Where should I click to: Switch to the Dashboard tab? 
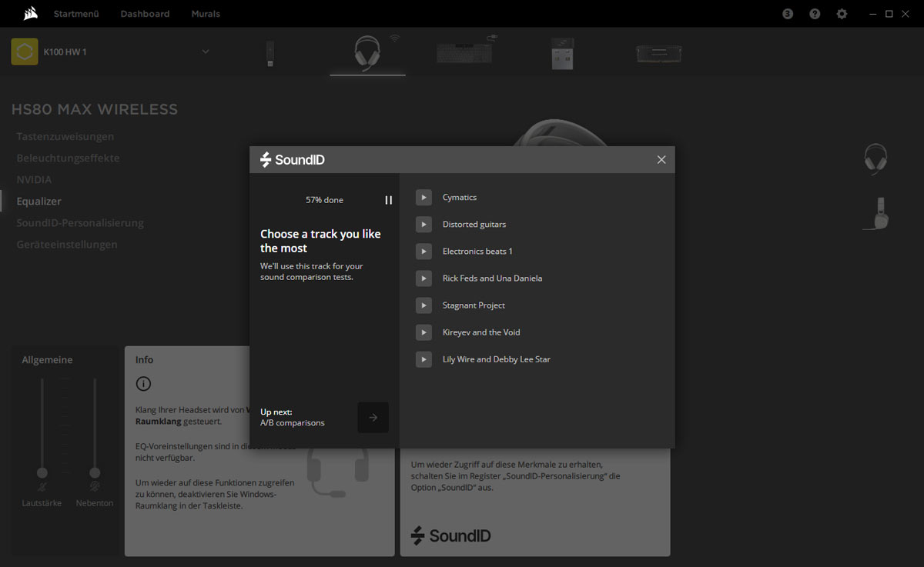[x=145, y=14]
